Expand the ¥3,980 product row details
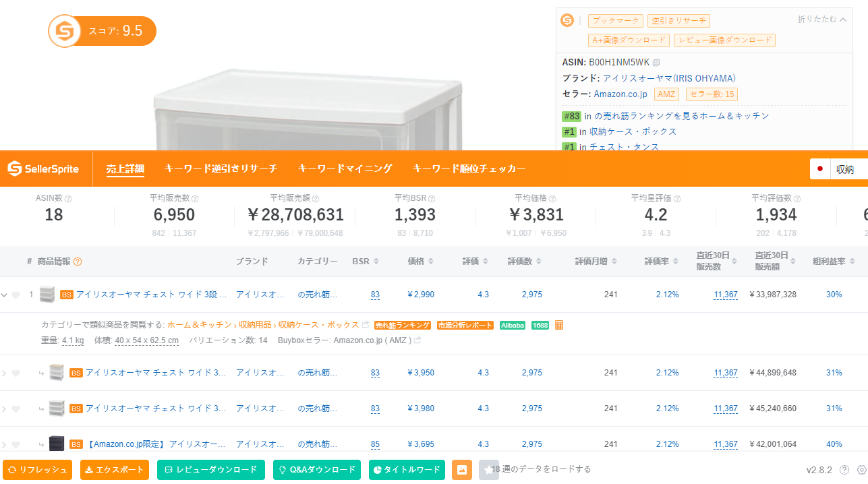868x484 pixels. [x=4, y=409]
